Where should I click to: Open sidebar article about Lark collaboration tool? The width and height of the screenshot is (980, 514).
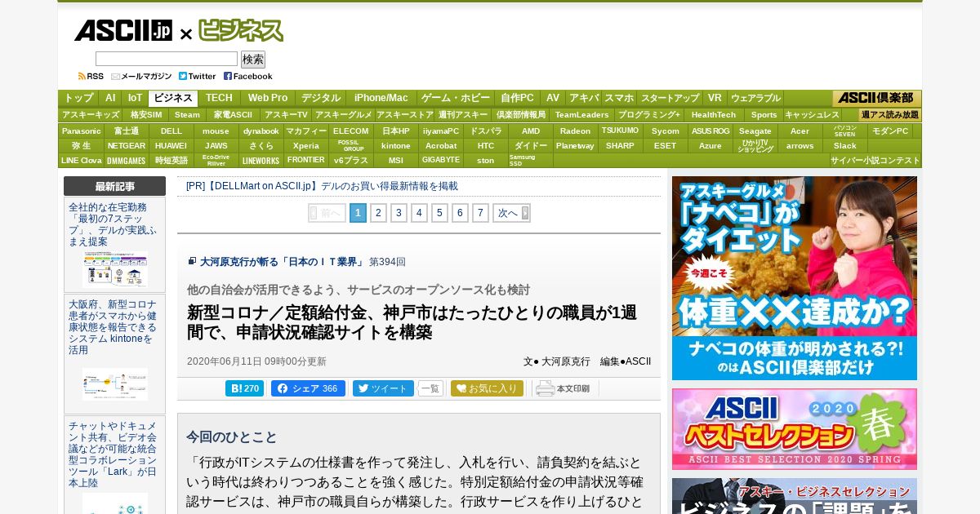113,454
